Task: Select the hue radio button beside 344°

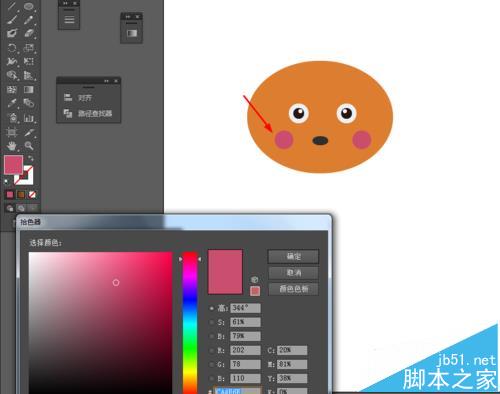Action: [x=212, y=308]
